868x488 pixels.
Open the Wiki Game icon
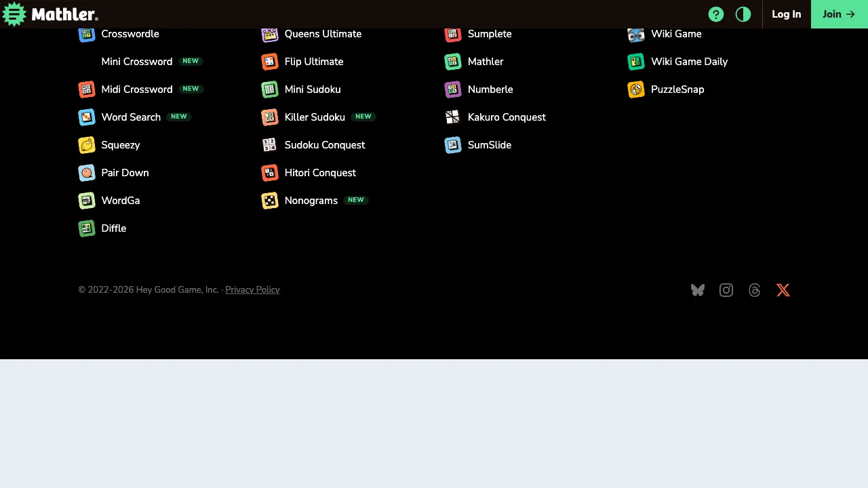click(x=636, y=34)
